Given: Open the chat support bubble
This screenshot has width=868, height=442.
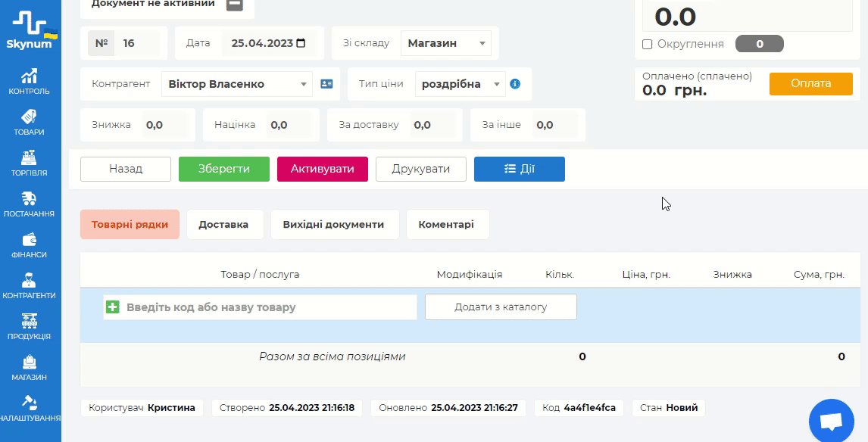Looking at the screenshot, I should click(831, 422).
